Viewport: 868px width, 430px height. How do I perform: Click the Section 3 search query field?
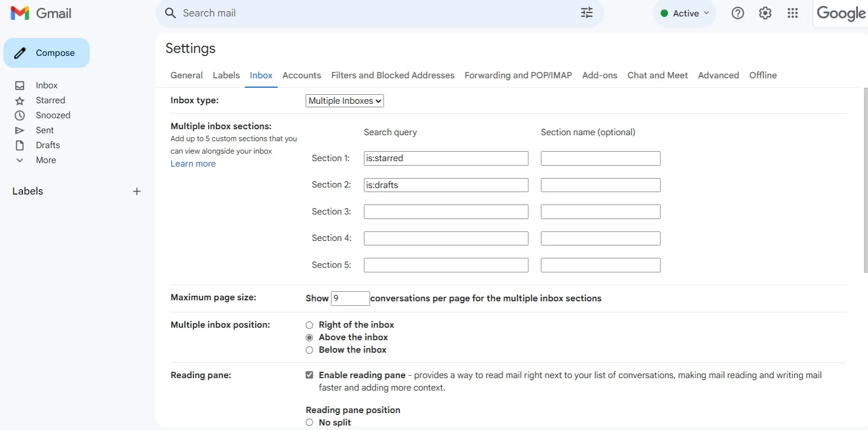445,212
